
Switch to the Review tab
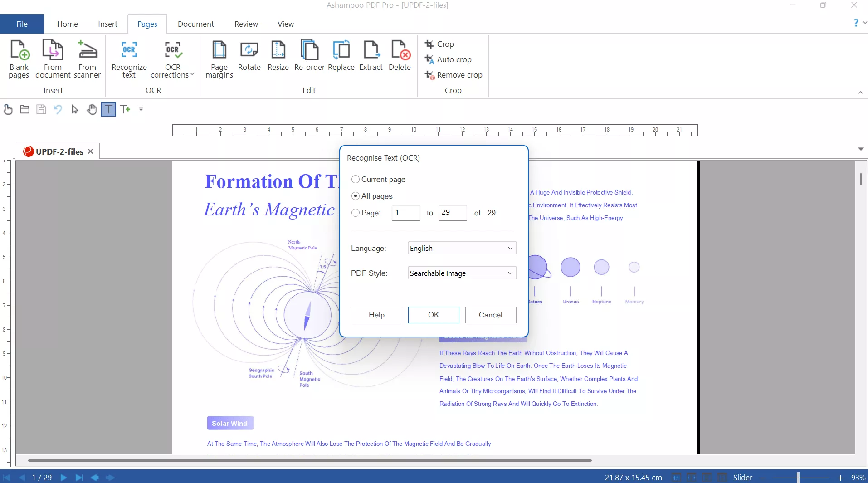pyautogui.click(x=246, y=24)
